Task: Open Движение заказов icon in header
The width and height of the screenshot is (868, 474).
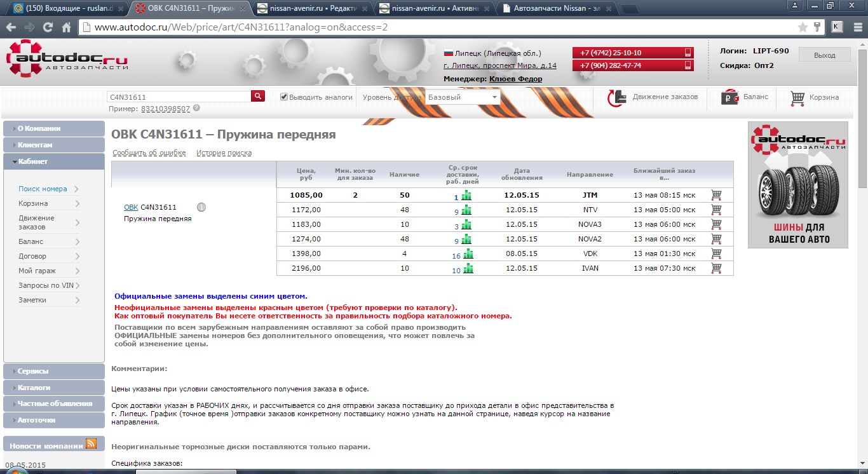Action: (x=616, y=98)
